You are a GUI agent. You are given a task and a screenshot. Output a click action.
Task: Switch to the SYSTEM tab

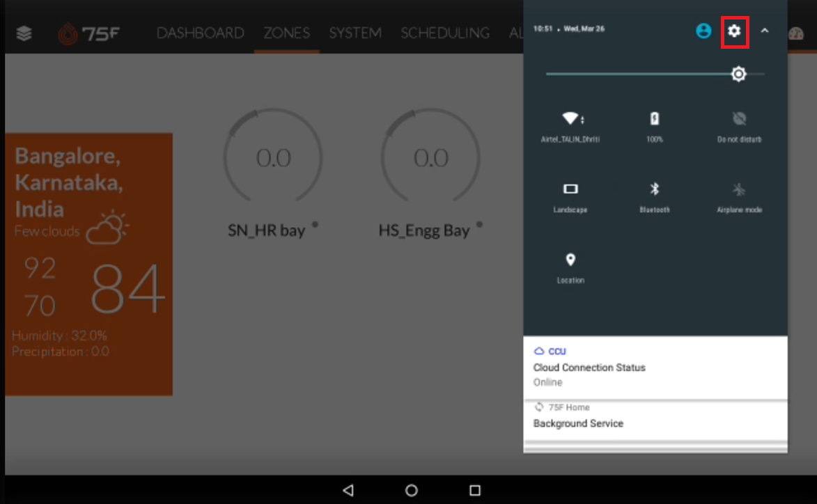pos(355,32)
